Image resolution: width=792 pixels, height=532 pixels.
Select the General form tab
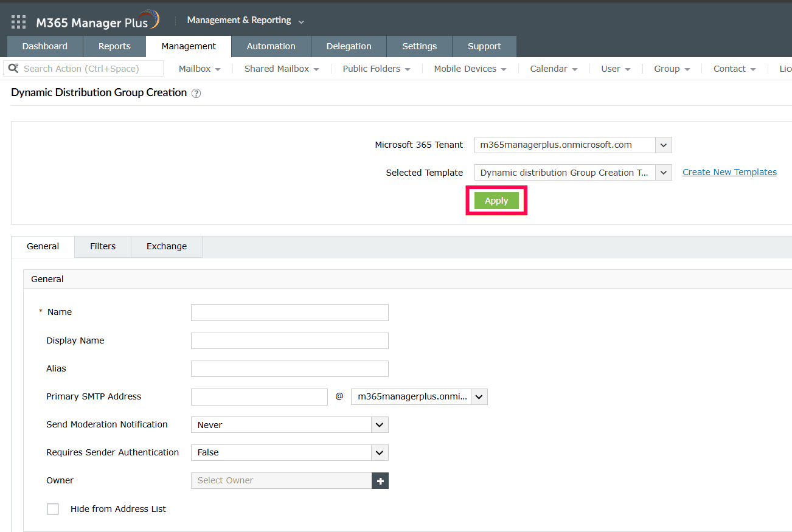click(43, 247)
